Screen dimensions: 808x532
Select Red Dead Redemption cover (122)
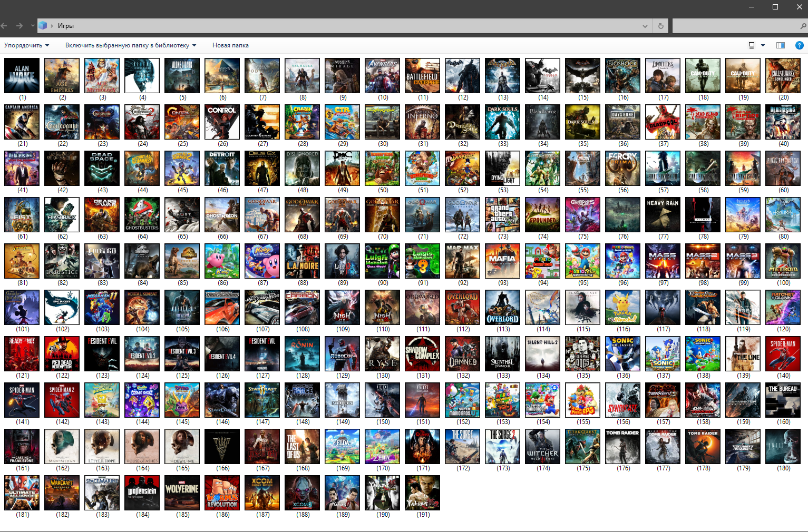click(62, 354)
